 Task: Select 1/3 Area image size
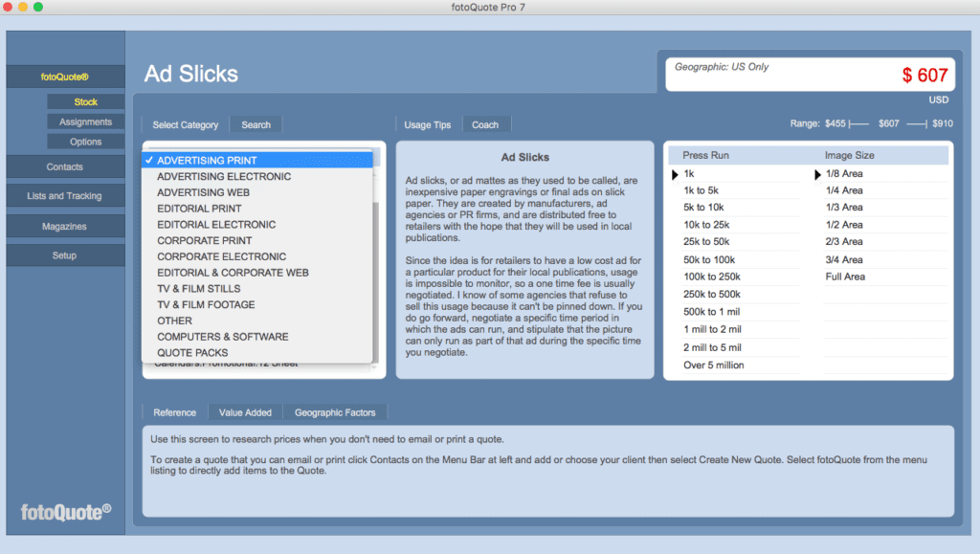coord(844,208)
